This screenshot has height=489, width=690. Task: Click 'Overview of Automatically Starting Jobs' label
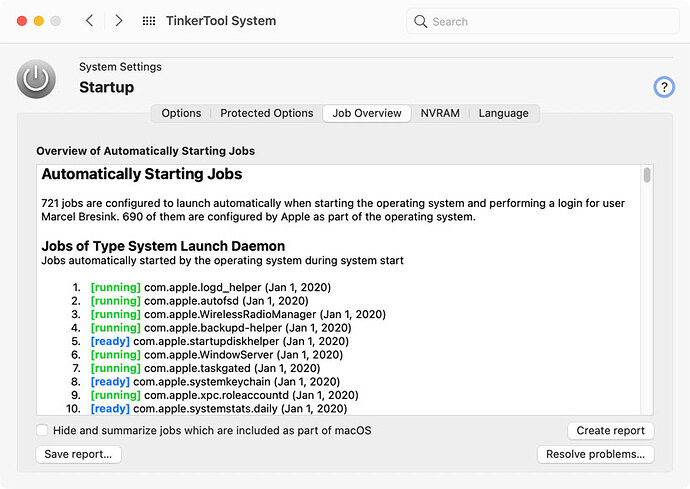pyautogui.click(x=146, y=151)
